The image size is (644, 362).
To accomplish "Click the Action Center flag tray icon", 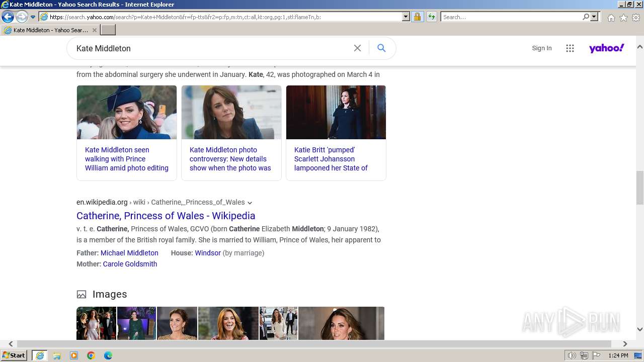I will (x=596, y=355).
